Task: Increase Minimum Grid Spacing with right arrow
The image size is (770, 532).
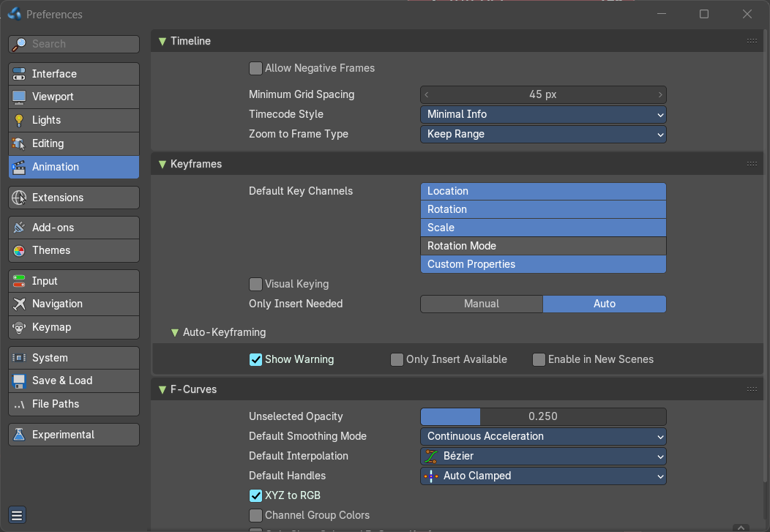Action: 660,94
